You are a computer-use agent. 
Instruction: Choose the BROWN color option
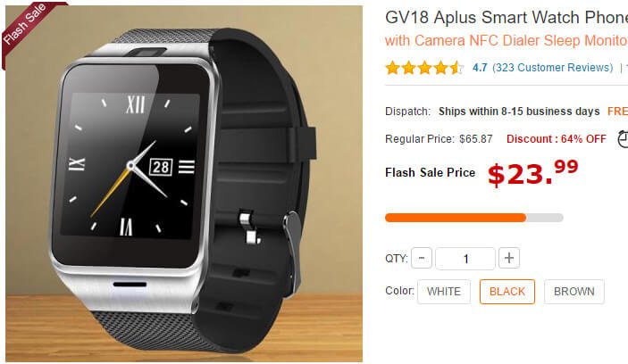pos(574,292)
